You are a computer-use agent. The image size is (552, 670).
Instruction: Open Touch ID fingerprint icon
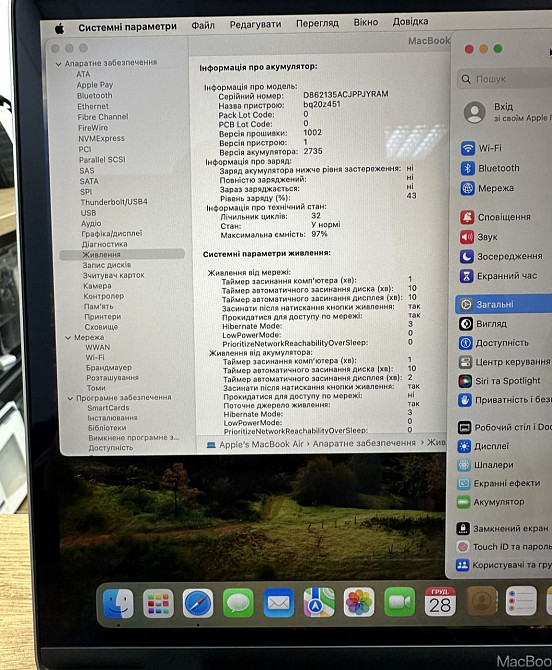(x=463, y=547)
